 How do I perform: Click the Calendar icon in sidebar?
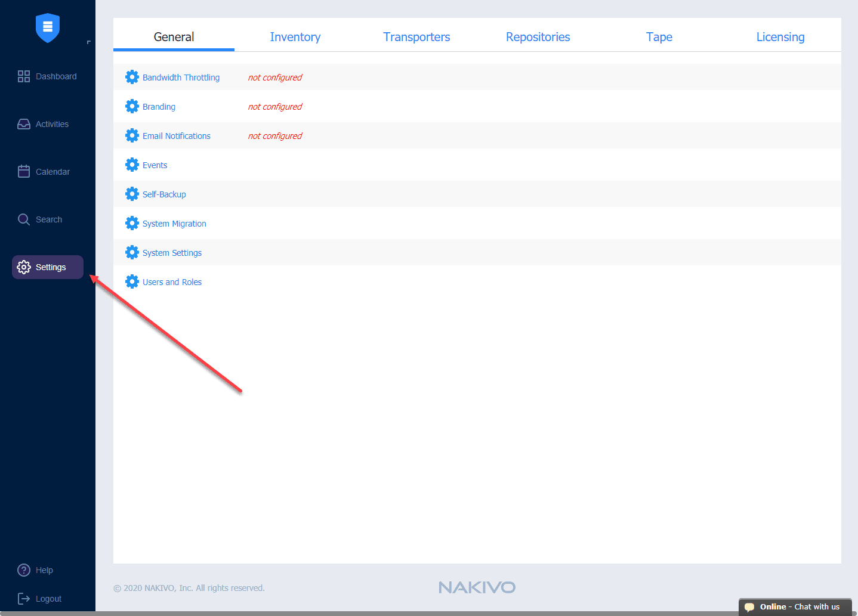(24, 172)
